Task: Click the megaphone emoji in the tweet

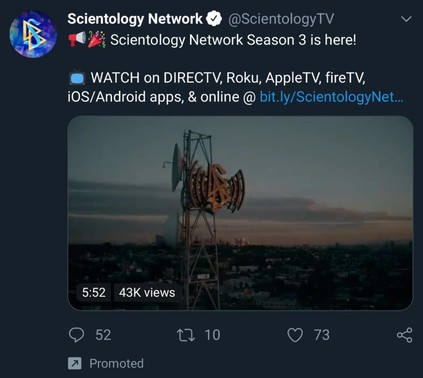Action: click(77, 39)
